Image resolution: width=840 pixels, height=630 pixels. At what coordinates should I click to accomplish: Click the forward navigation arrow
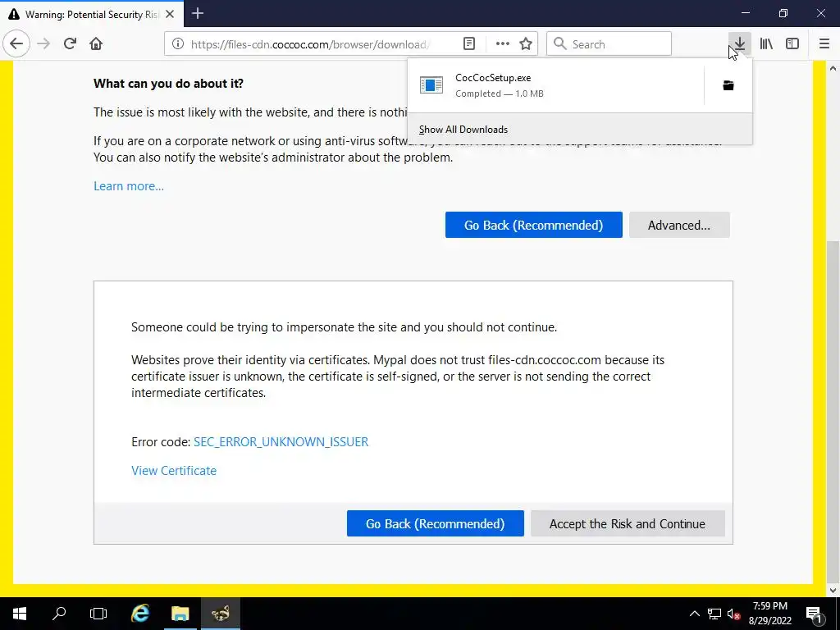(43, 43)
